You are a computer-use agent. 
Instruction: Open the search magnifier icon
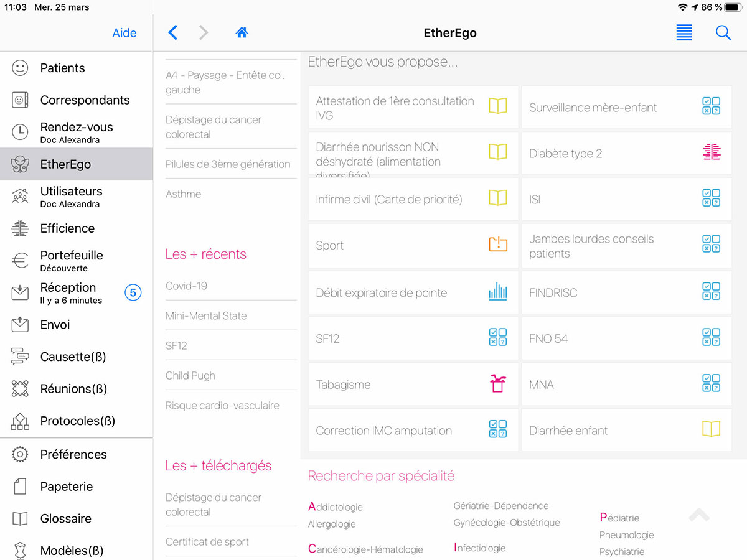pos(723,33)
